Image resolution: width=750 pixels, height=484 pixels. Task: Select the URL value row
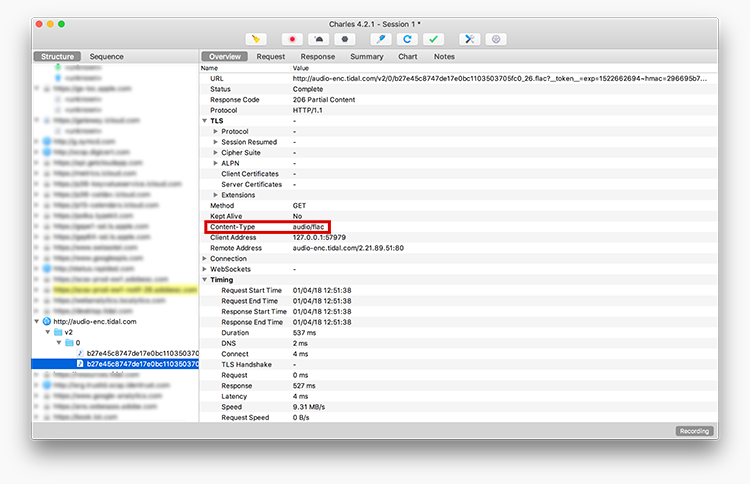coord(459,78)
